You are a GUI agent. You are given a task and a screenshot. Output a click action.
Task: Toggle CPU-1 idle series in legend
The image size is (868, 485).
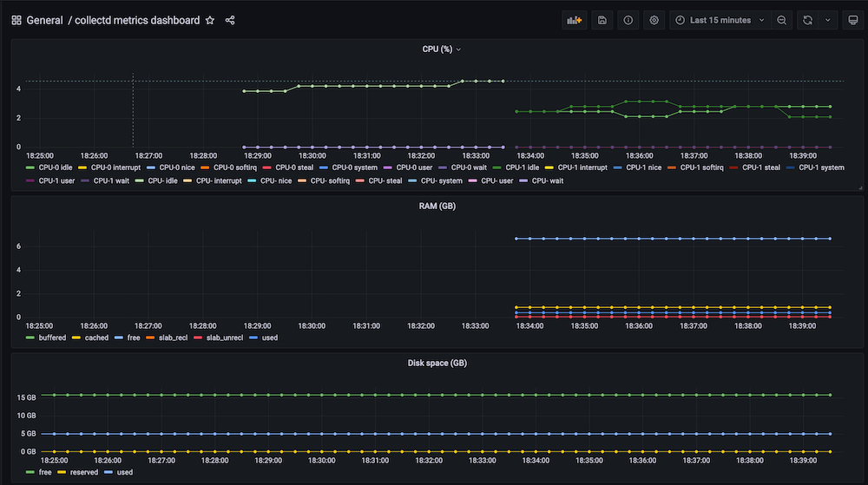(x=522, y=167)
